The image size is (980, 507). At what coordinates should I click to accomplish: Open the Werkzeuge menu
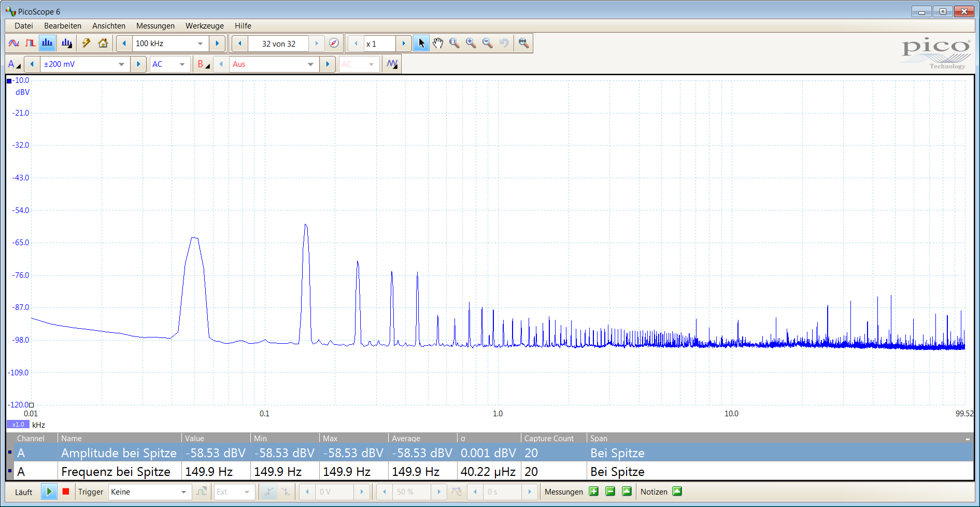(x=205, y=26)
